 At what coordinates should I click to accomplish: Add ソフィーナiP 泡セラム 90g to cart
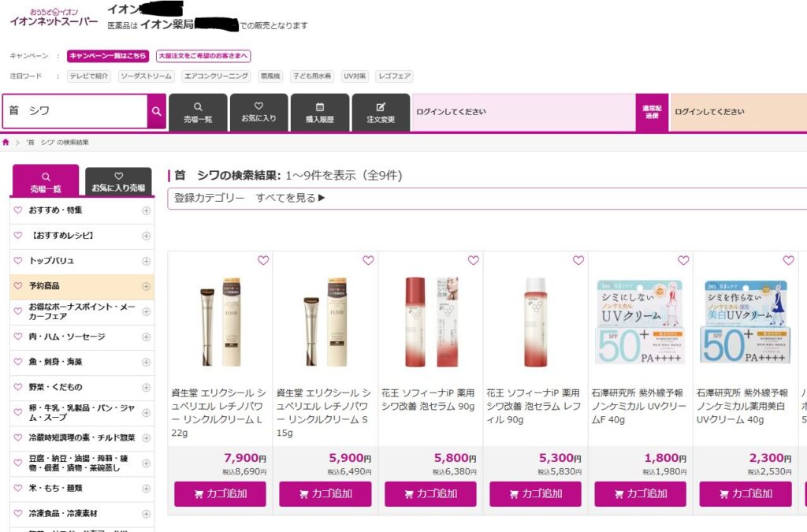click(430, 494)
